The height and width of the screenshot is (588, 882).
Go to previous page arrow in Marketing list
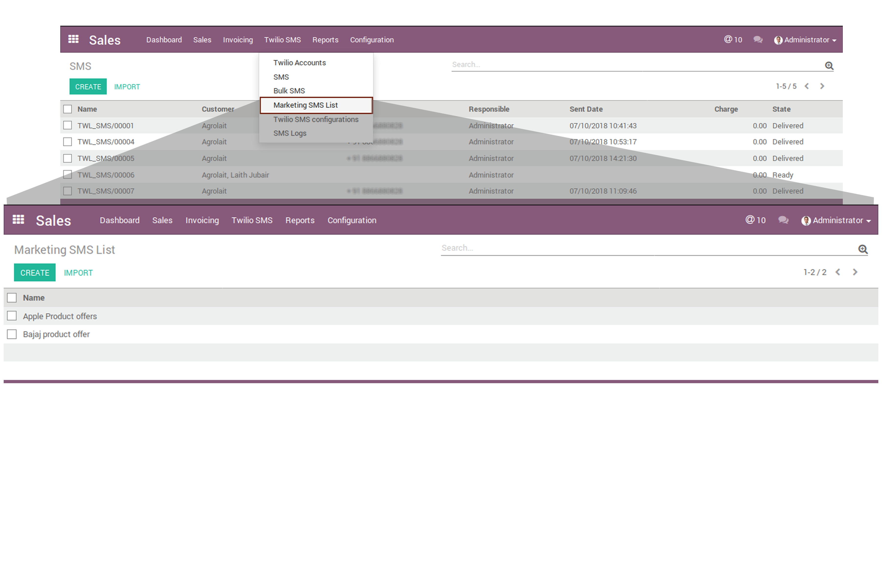(838, 272)
